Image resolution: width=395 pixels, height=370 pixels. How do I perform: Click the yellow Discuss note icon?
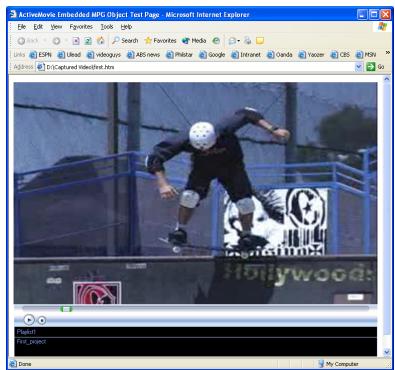coord(260,41)
